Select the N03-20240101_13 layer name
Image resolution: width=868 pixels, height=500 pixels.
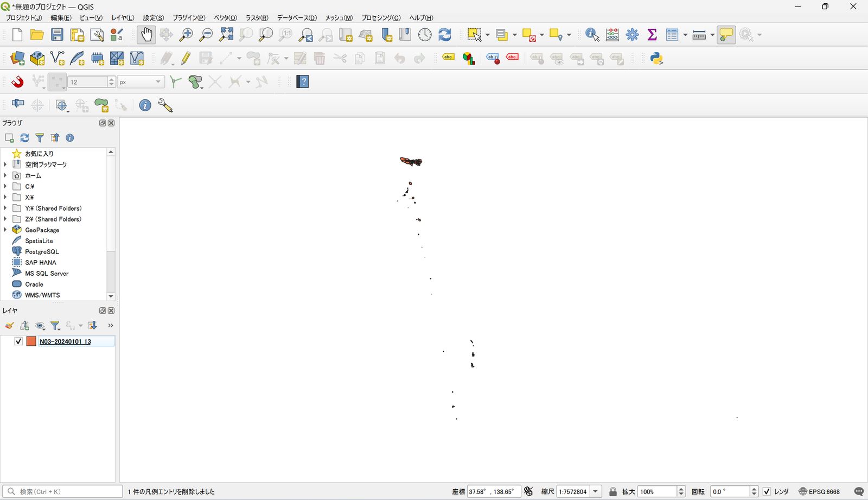pyautogui.click(x=65, y=341)
